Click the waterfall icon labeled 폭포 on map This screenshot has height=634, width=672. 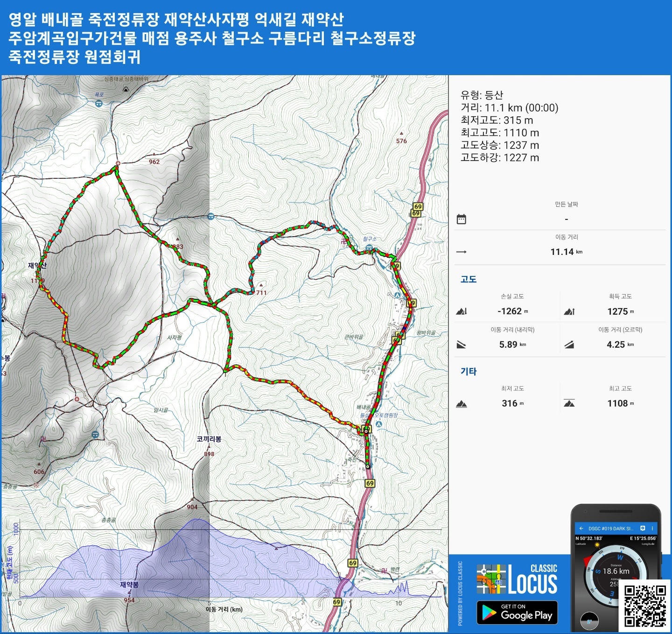[99, 104]
